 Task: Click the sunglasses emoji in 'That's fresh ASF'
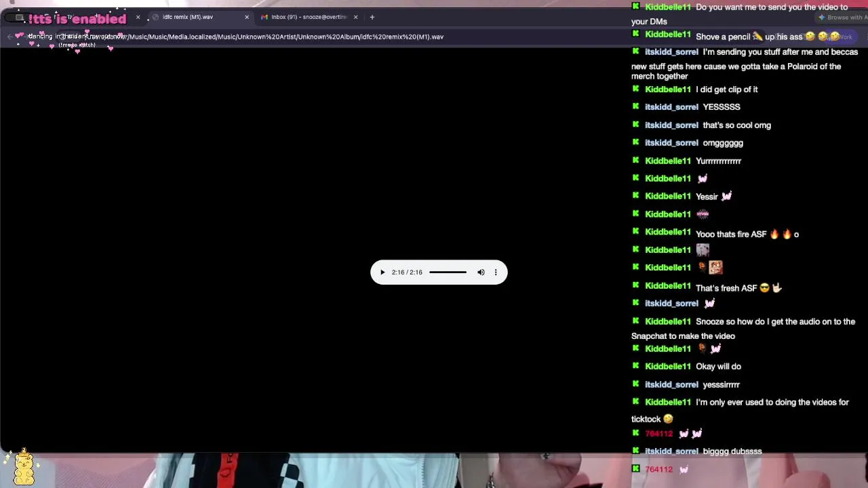(765, 288)
